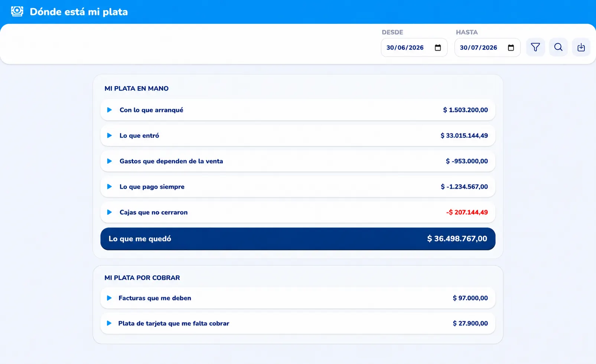Click the 'Lo que me quedó' total bar
The image size is (596, 364).
point(298,239)
